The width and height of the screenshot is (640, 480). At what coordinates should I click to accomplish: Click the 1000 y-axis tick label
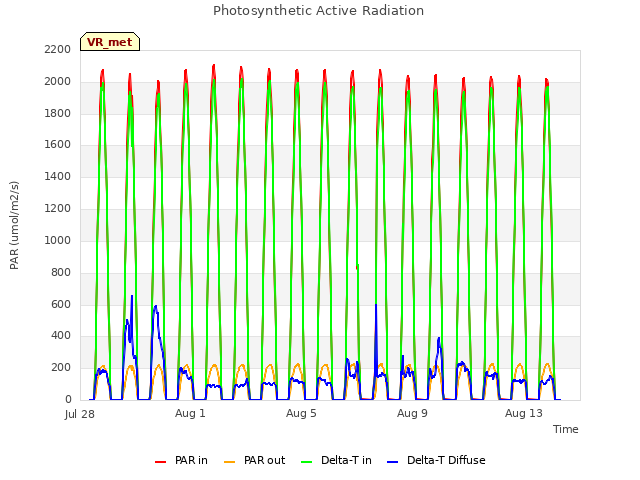58,240
